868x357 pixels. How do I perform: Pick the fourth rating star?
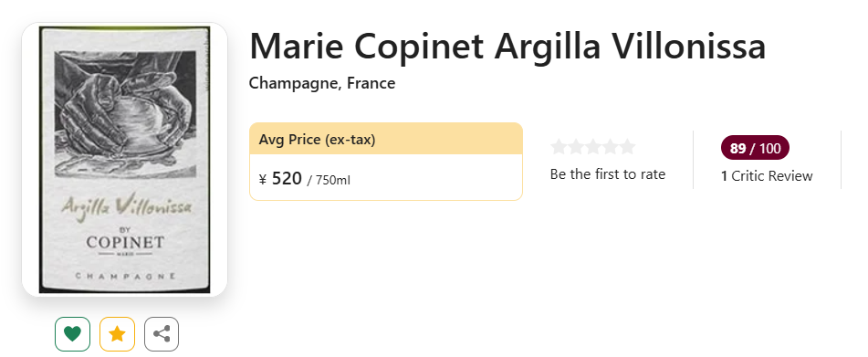pyautogui.click(x=610, y=147)
